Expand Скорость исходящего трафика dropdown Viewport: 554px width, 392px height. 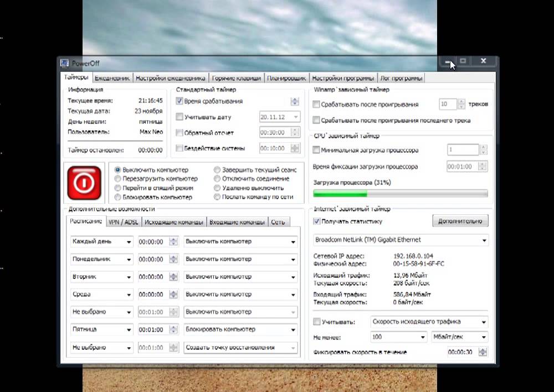pos(429,322)
